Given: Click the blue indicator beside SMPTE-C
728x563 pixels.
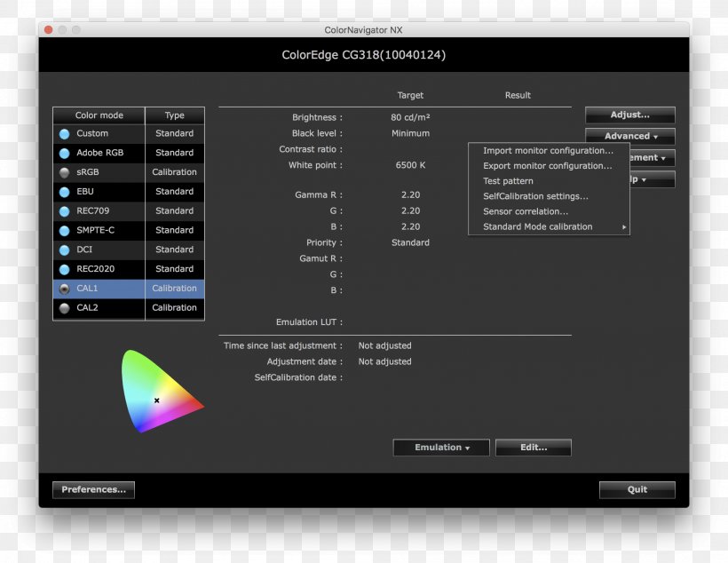Looking at the screenshot, I should pyautogui.click(x=65, y=231).
